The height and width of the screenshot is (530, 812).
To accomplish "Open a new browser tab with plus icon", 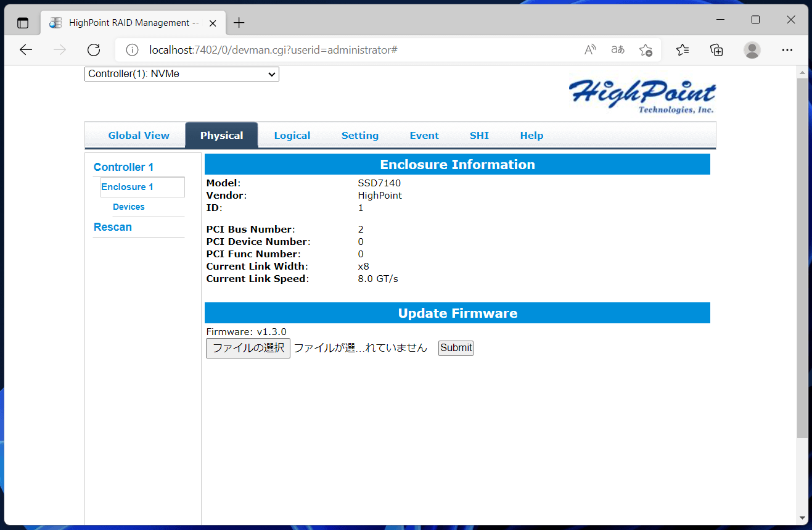I will click(x=239, y=23).
